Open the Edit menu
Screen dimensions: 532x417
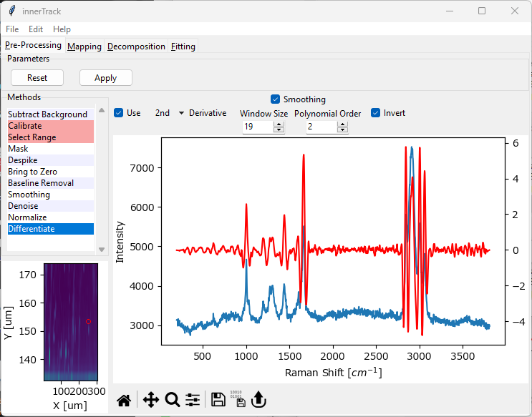tap(36, 29)
